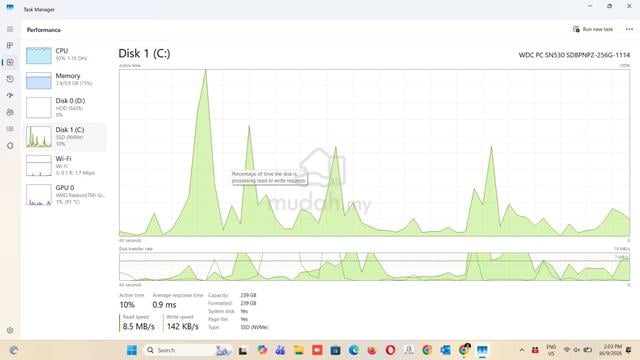Open the clock showing 2:03 PM
This screenshot has width=640, height=360.
610,350
